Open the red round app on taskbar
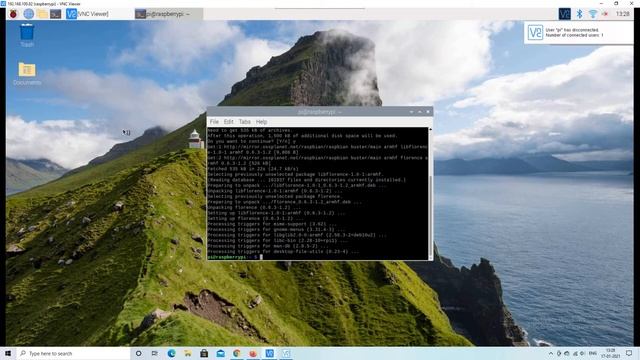The image size is (640, 360). coord(253,353)
